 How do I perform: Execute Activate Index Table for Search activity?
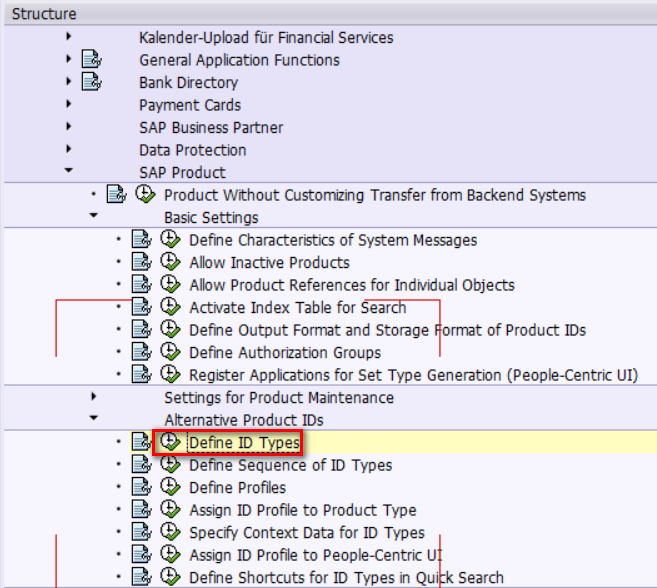coord(170,307)
